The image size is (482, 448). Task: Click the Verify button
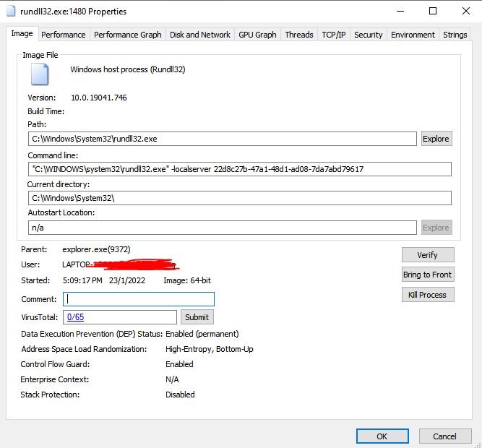pyautogui.click(x=428, y=255)
